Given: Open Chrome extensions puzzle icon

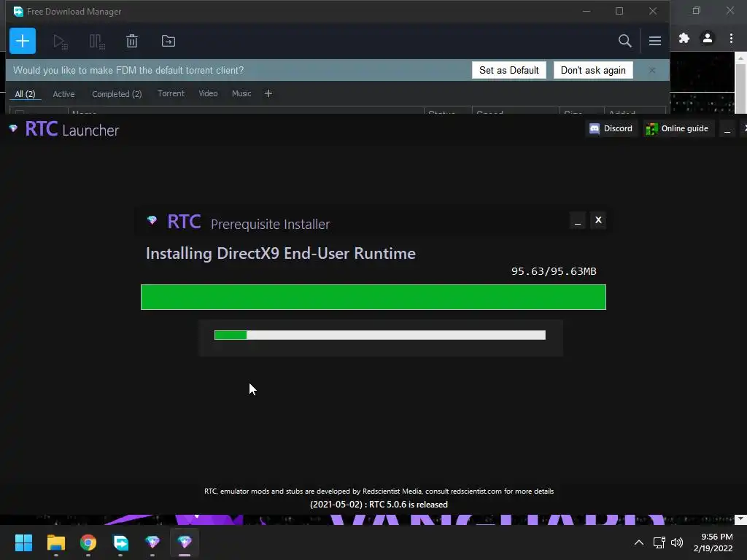Looking at the screenshot, I should (684, 38).
